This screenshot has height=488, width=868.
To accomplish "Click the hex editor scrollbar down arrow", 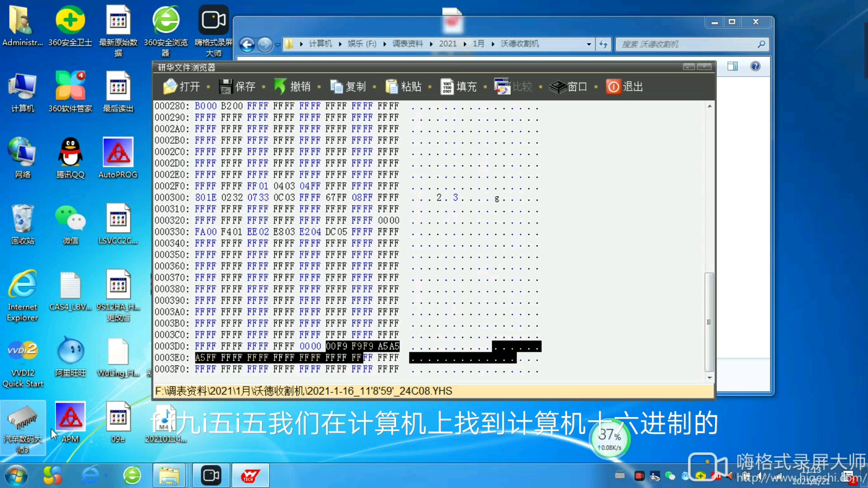I will 709,378.
